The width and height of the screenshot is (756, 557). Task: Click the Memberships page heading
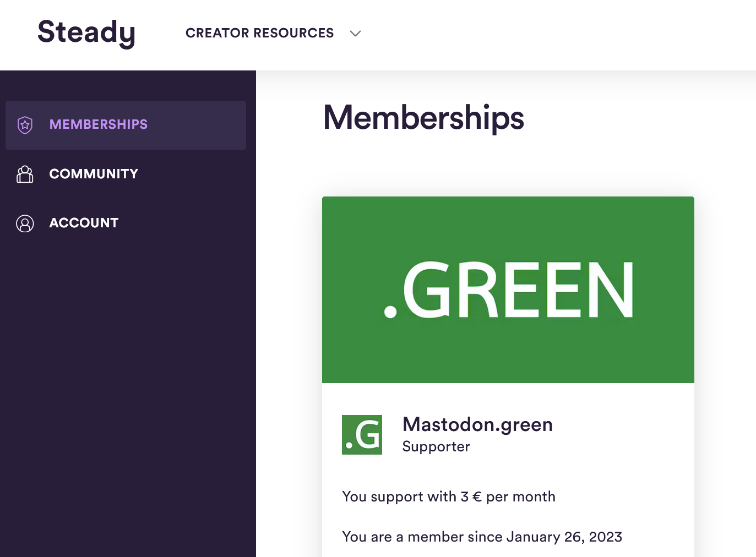pos(423,118)
